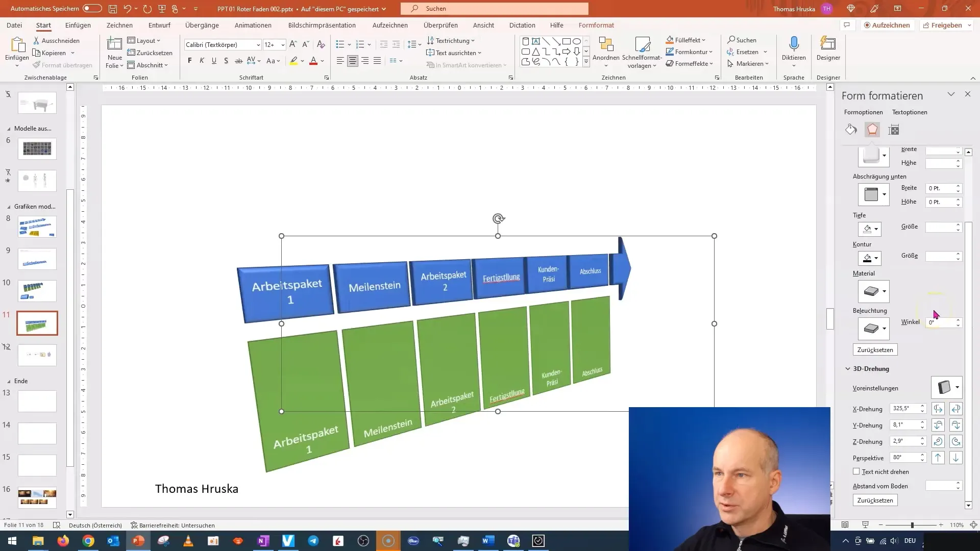
Task: Click the Bold formatting button
Action: 190,61
